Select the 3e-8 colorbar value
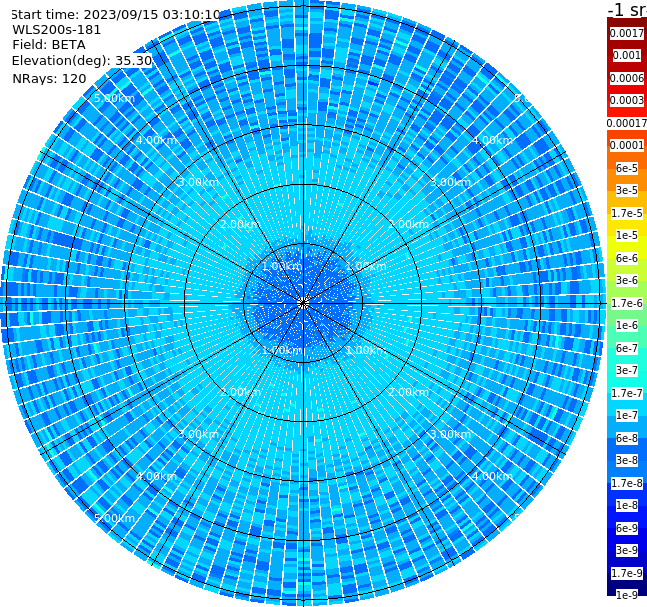This screenshot has height=607, width=647. pos(627,460)
